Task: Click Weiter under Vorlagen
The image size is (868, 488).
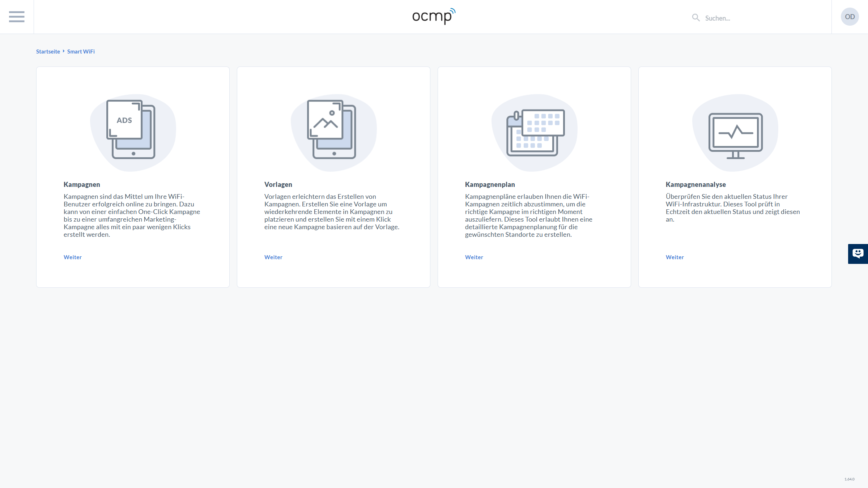Action: point(273,257)
